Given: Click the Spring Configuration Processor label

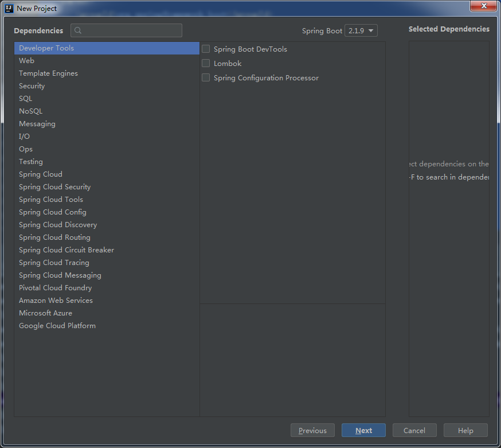Looking at the screenshot, I should [266, 78].
